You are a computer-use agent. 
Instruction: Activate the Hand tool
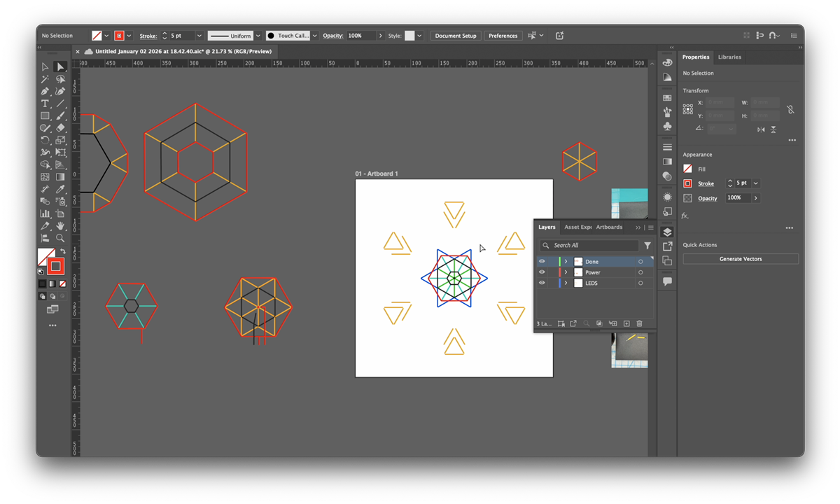tap(60, 225)
